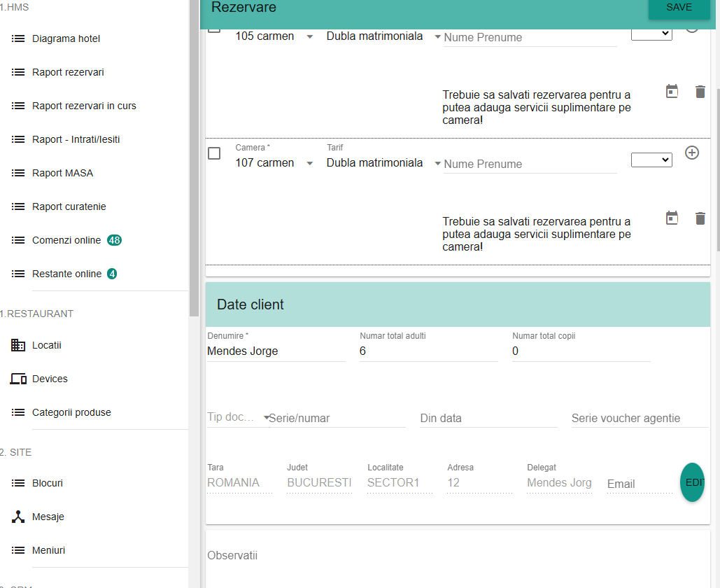Click Delegat field showing Mendes Jorg
Image resolution: width=720 pixels, height=588 pixels.
(x=559, y=482)
